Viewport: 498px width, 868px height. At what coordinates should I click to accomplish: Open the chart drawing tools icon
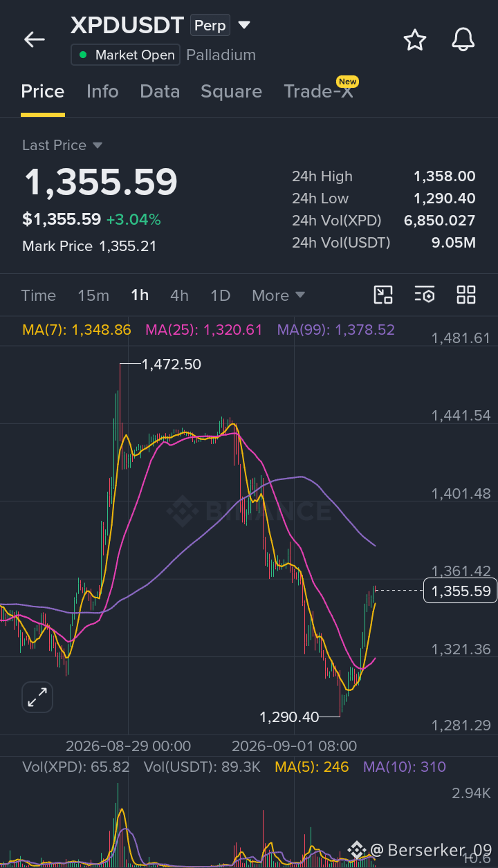coord(383,295)
